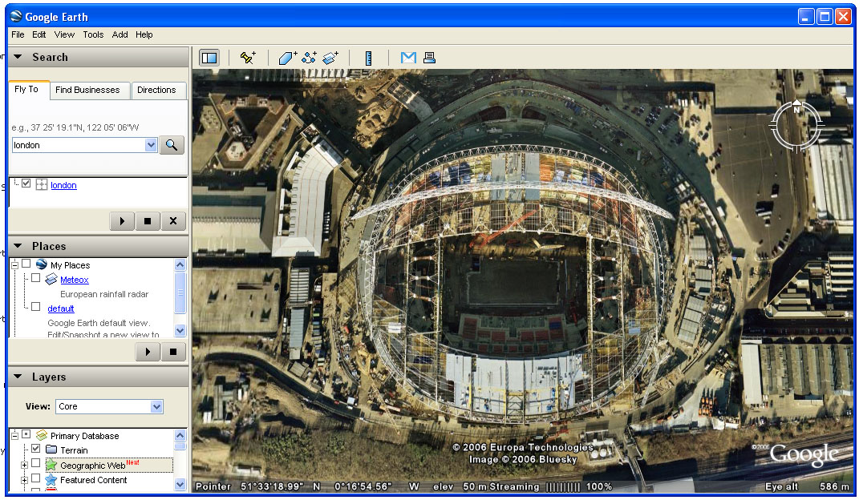Uncheck the london search result checkbox
This screenshot has height=504, width=863.
[x=26, y=183]
